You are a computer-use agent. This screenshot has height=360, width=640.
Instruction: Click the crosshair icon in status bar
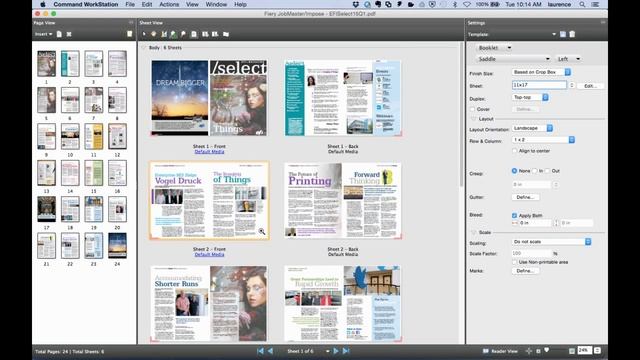tap(529, 351)
